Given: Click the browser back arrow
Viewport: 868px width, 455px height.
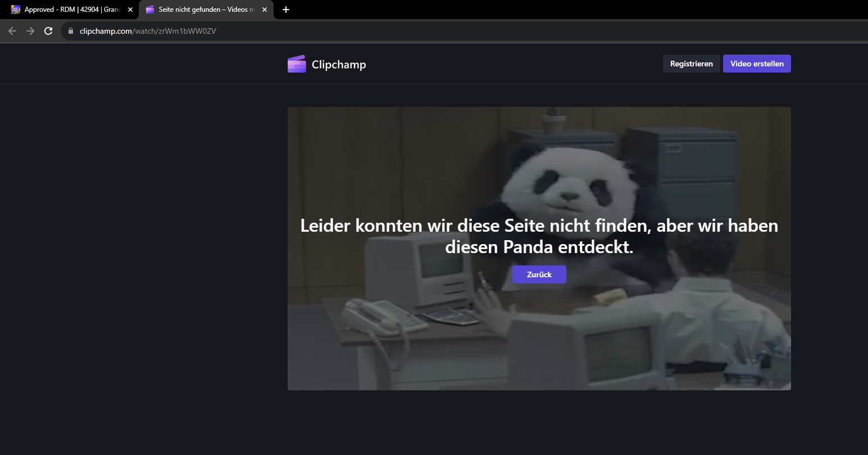Looking at the screenshot, I should (12, 31).
